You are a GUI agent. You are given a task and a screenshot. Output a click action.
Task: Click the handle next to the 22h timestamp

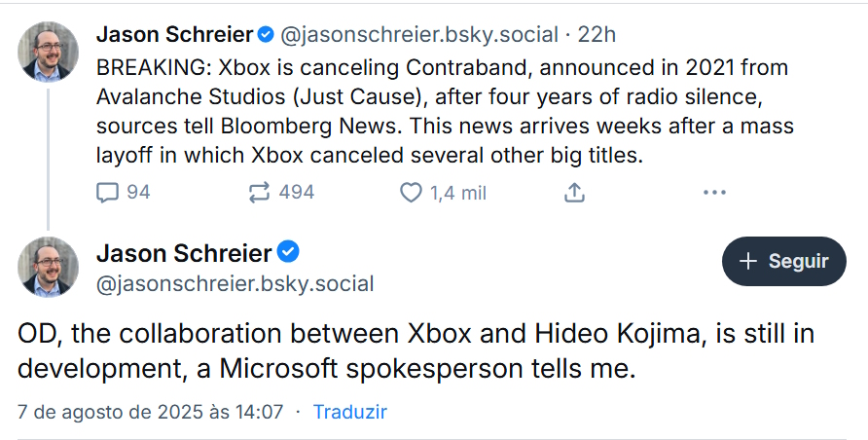[418, 35]
